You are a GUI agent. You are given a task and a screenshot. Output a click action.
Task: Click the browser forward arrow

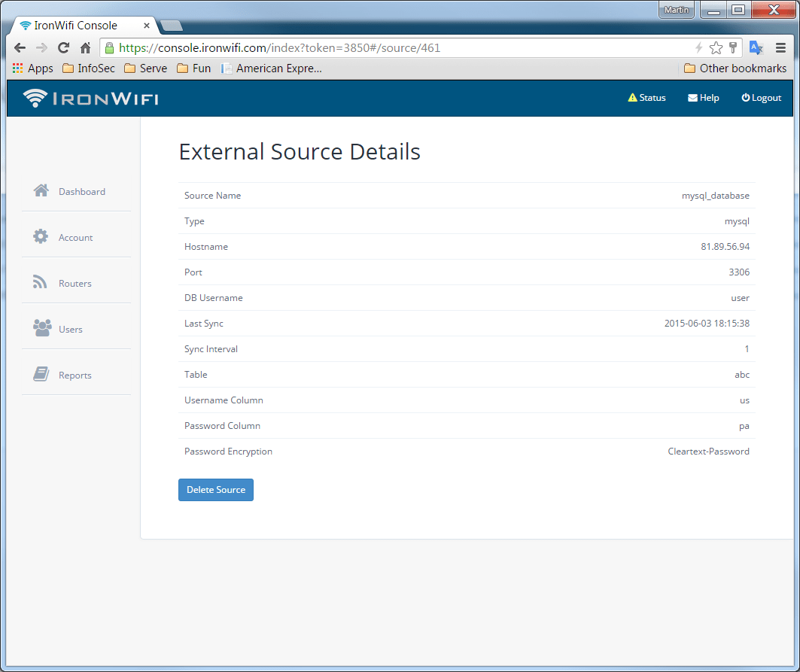42,48
